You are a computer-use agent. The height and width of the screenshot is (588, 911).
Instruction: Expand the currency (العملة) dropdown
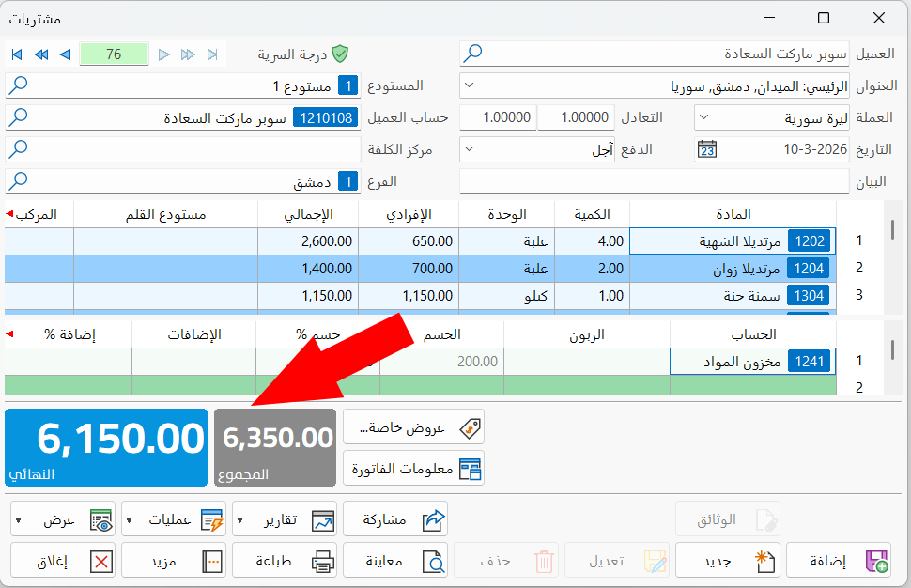point(703,117)
